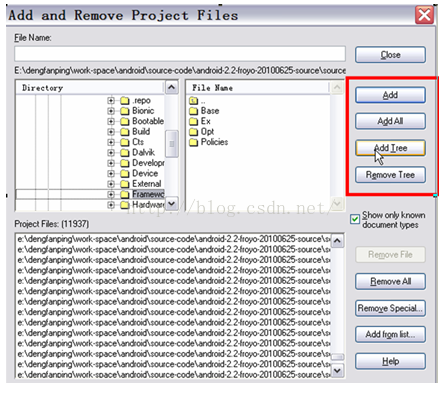Click Directory tree scroll down arrow
This screenshot has width=443, height=394.
click(x=172, y=203)
